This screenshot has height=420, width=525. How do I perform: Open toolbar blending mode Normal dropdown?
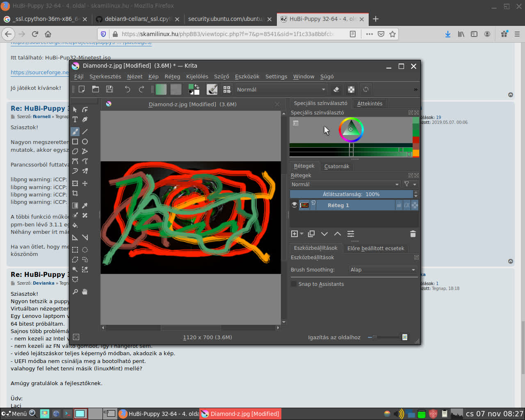pos(281,89)
